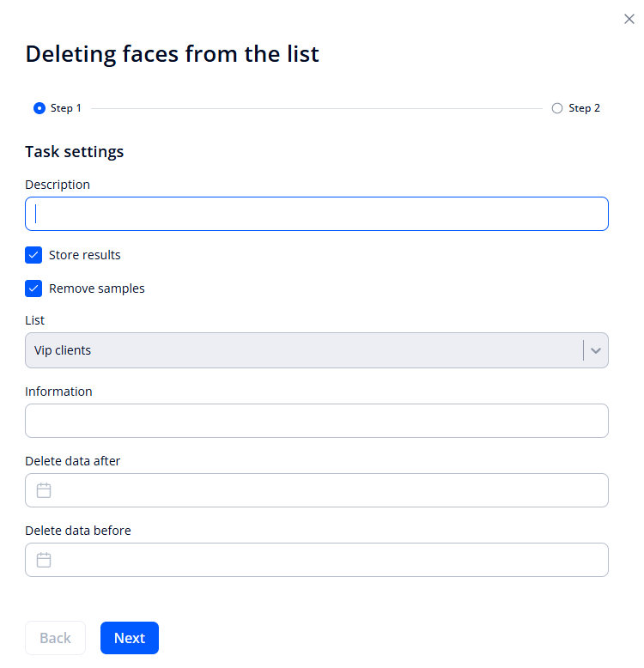Viewport: 644px width, 668px height.
Task: Uncheck the Remove samples checkbox
Action: click(33, 288)
